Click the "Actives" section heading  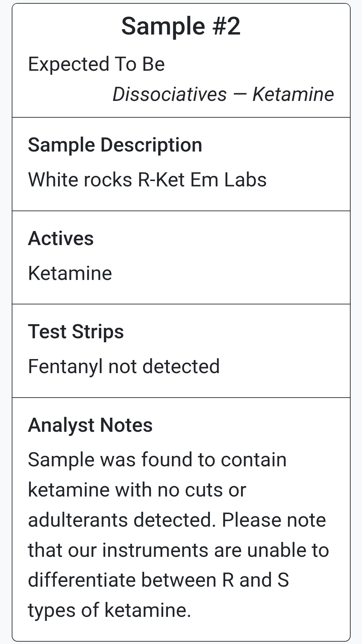[x=61, y=238]
